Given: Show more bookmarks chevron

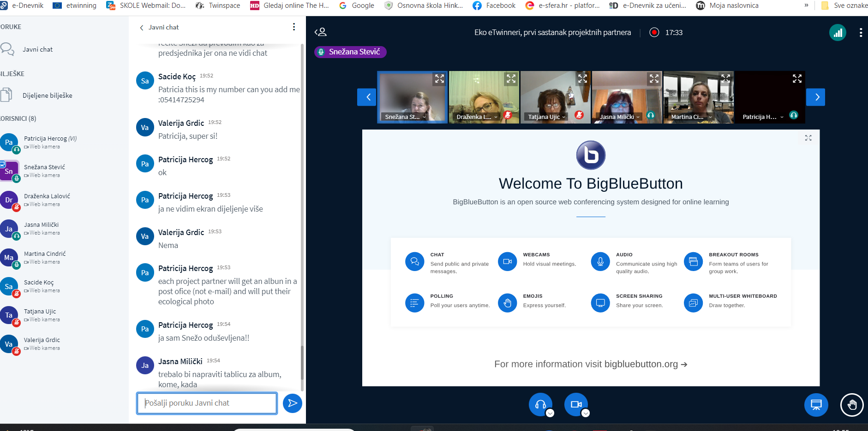Looking at the screenshot, I should tap(806, 6).
